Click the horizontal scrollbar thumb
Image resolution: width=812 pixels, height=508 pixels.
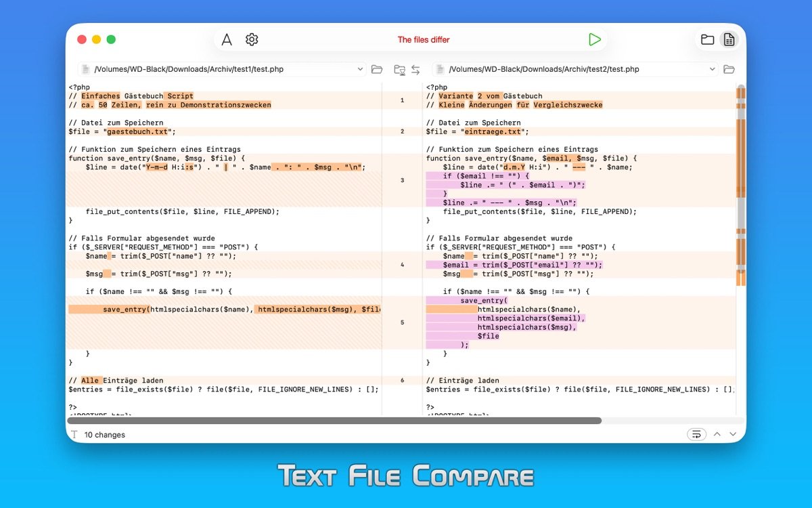tap(334, 421)
